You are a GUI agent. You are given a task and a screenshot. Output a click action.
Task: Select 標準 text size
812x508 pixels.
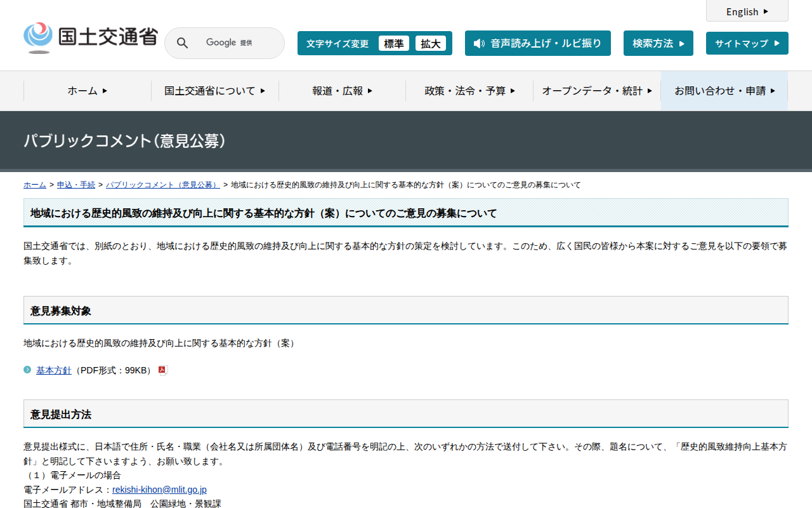(393, 43)
